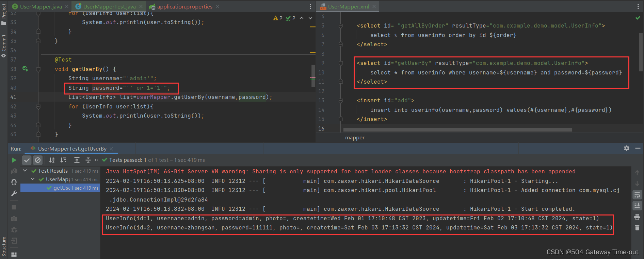Click the stop process square icon
This screenshot has width=644, height=259.
(14, 207)
